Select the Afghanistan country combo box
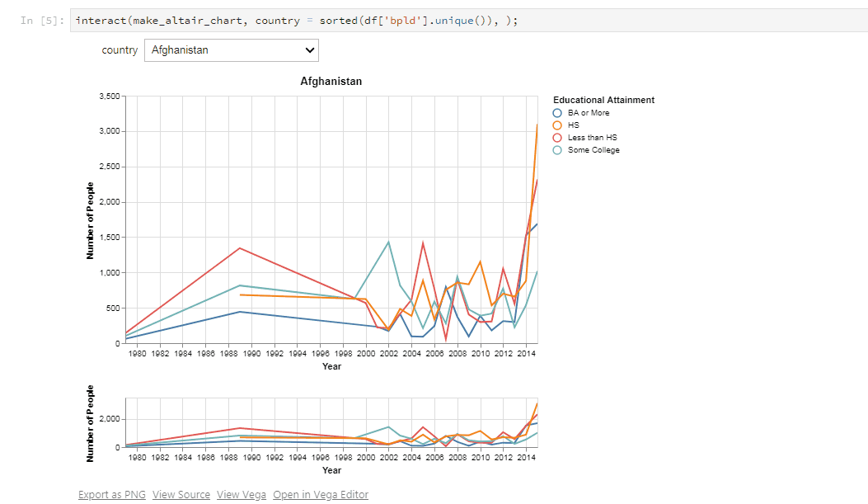868x504 pixels. [232, 50]
